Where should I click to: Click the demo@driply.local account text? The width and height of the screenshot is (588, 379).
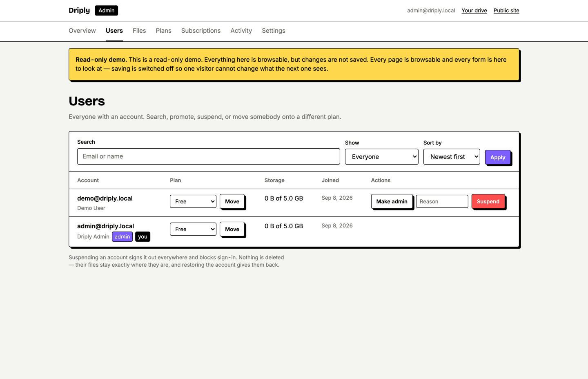[x=105, y=198]
